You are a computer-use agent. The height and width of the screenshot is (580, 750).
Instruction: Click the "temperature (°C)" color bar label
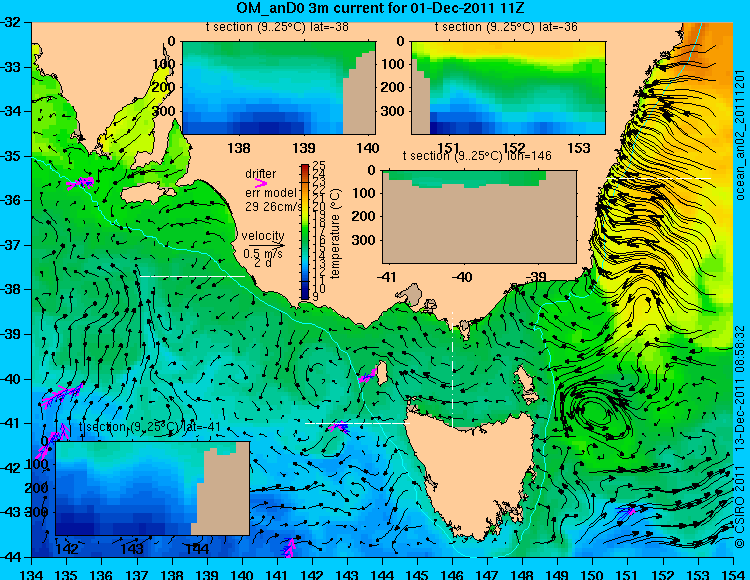(x=336, y=233)
